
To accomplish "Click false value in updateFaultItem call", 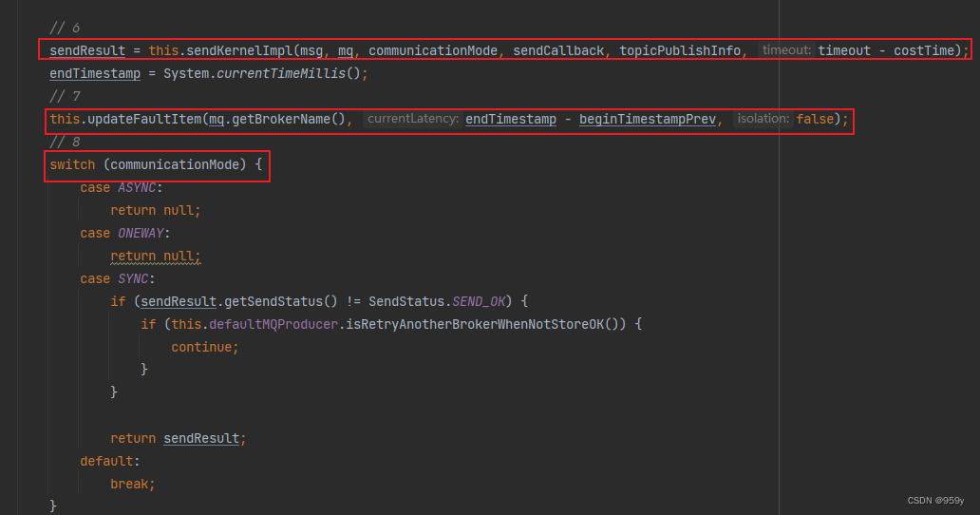I will coord(815,119).
